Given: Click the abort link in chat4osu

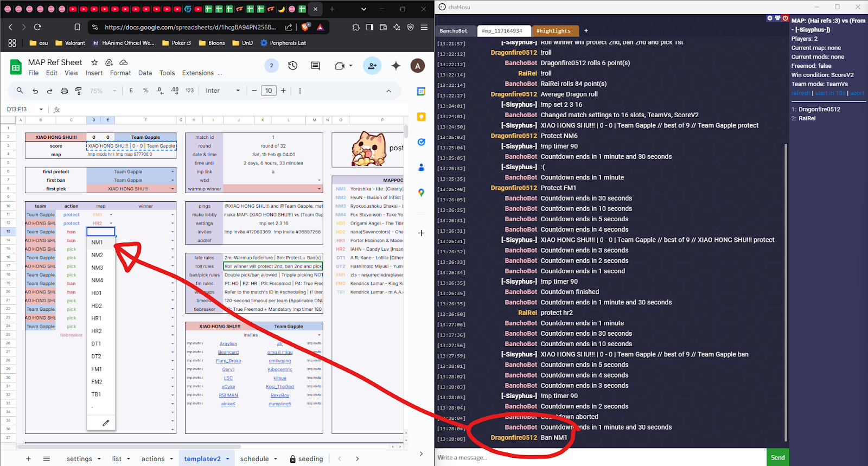Looking at the screenshot, I should point(857,93).
